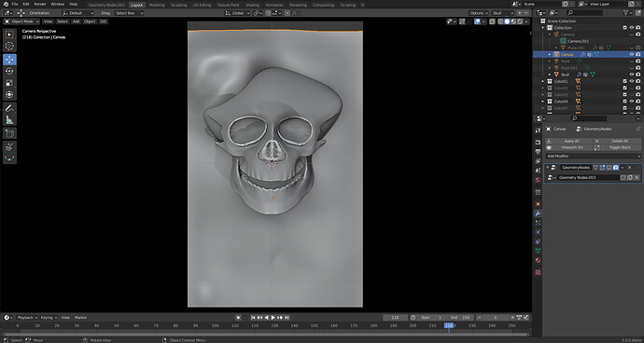Image resolution: width=644 pixels, height=343 pixels.
Task: Open the Particles properties tab
Action: tap(538, 223)
